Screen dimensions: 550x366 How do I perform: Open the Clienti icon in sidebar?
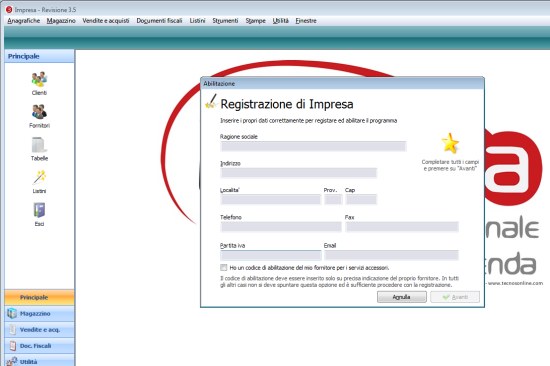tap(39, 79)
